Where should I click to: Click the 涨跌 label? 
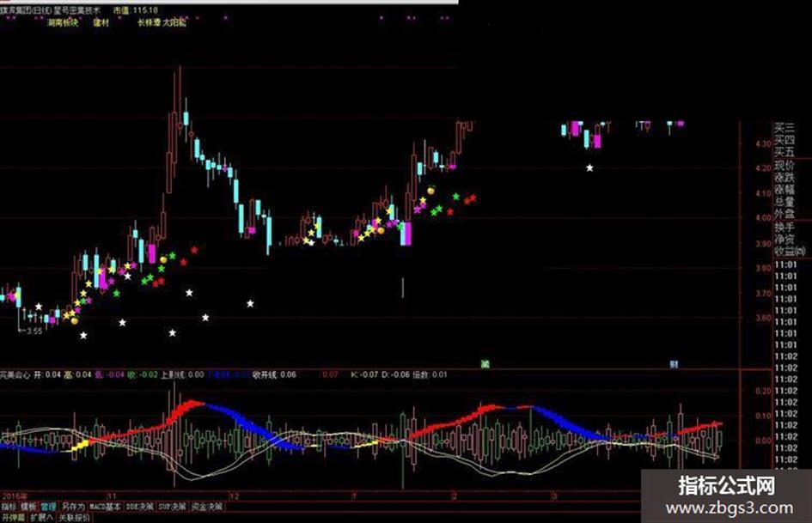pyautogui.click(x=784, y=177)
